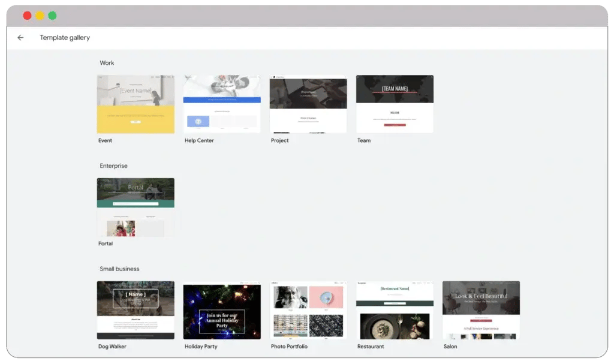The width and height of the screenshot is (614, 364).
Task: Click the Help Center label text
Action: [x=199, y=141]
